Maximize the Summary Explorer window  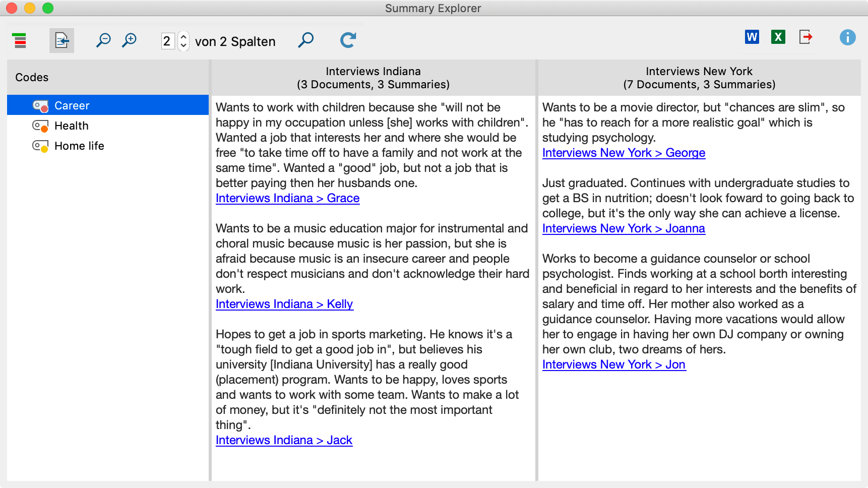click(48, 8)
